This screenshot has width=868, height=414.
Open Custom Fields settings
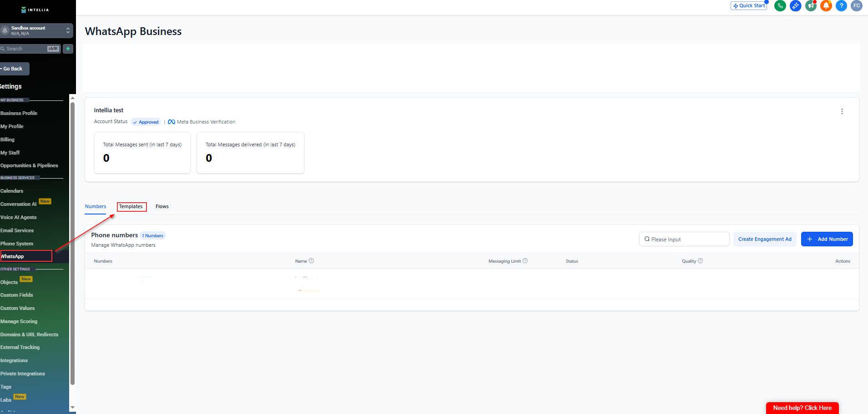17,295
